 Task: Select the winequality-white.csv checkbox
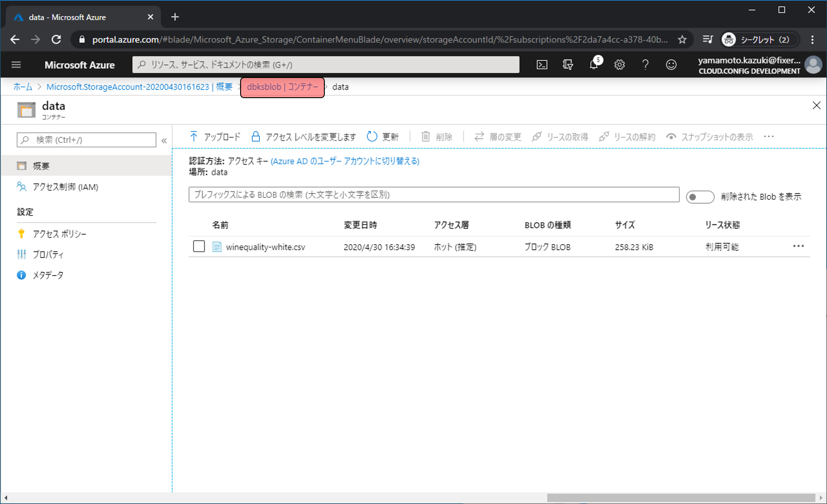(x=199, y=246)
